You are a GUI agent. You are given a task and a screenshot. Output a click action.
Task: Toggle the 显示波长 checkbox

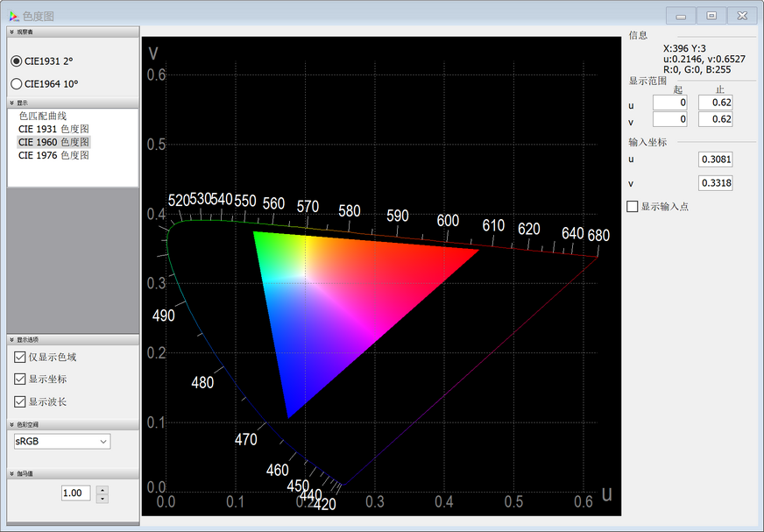click(x=20, y=401)
